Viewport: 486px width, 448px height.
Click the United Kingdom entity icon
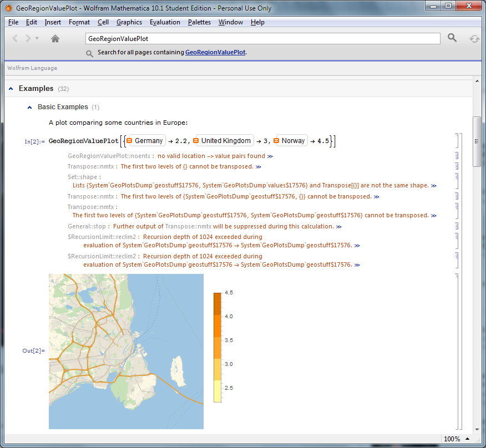pyautogui.click(x=196, y=141)
